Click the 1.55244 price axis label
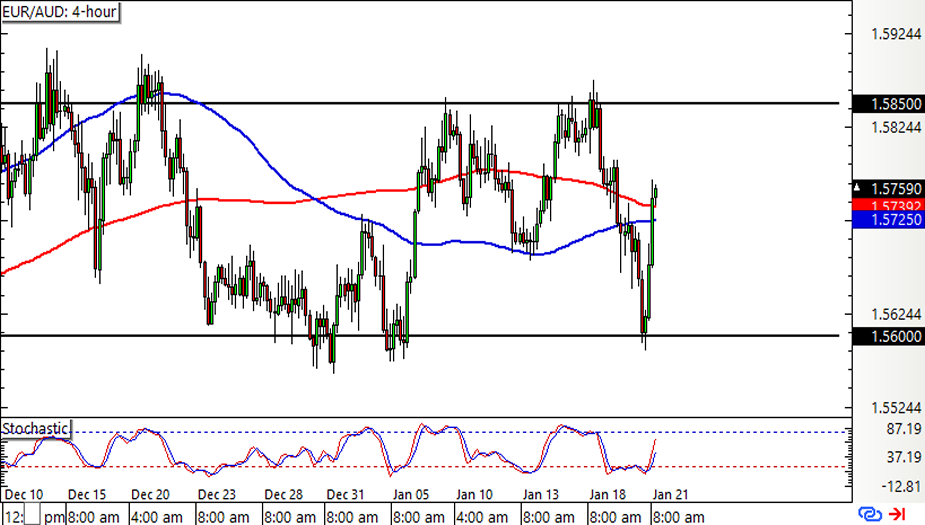The width and height of the screenshot is (925, 525). pyautogui.click(x=896, y=408)
